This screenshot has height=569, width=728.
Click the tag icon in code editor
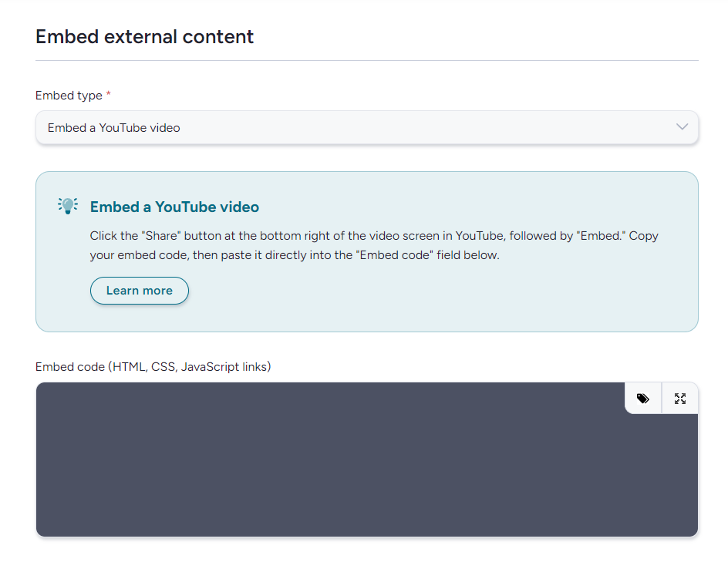(642, 399)
